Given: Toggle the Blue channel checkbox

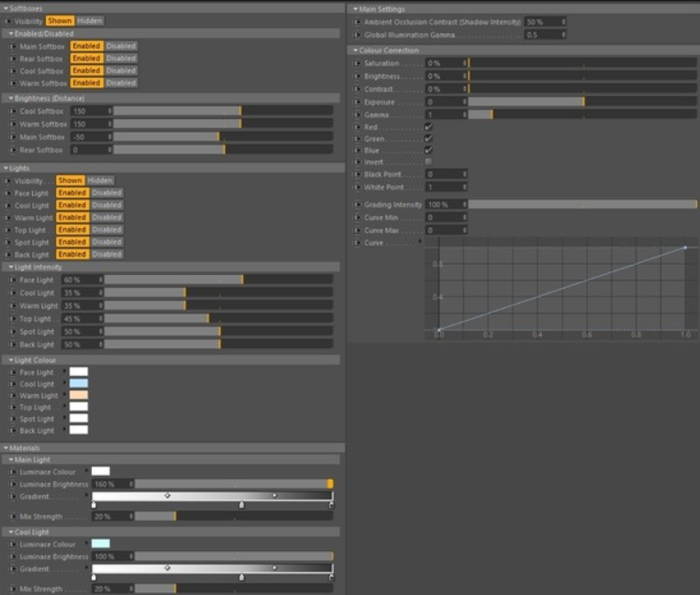Looking at the screenshot, I should point(428,150).
